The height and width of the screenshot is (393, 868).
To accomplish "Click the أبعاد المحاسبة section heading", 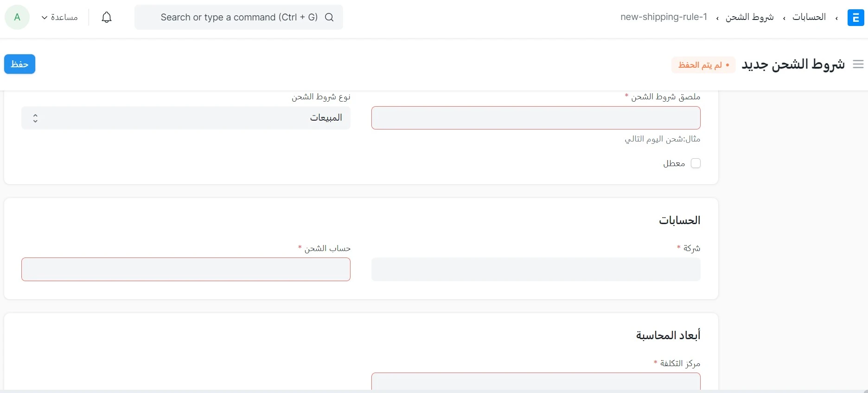I will tap(668, 335).
